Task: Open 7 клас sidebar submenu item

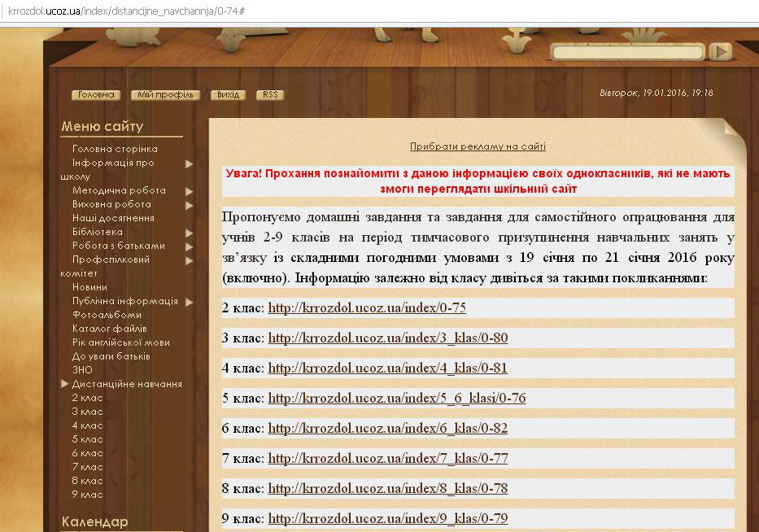Action: [87, 467]
